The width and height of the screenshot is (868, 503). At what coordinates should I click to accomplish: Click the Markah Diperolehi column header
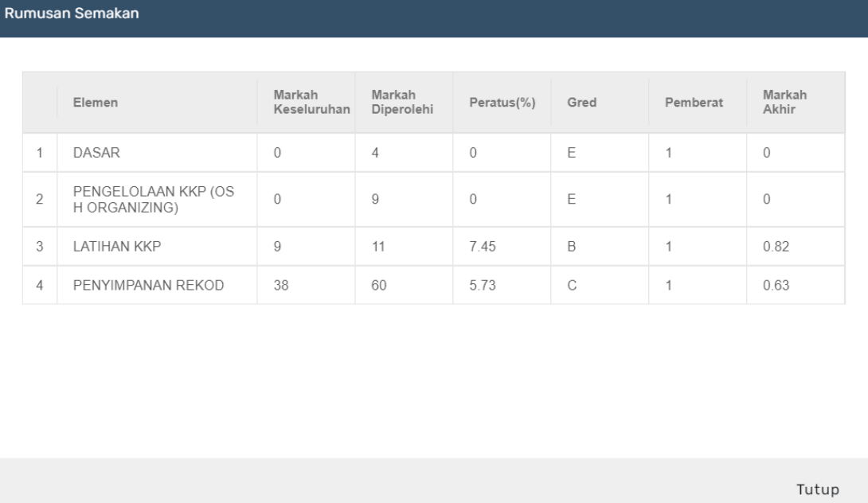[x=402, y=103]
